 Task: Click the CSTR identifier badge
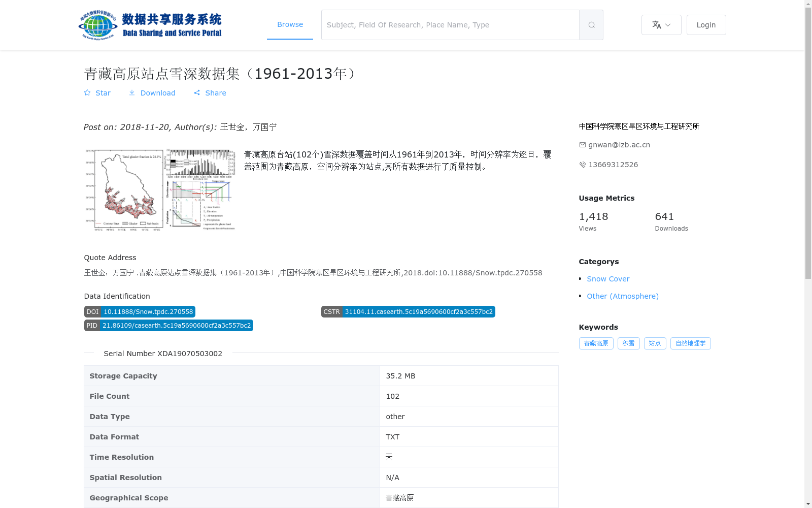(x=408, y=312)
